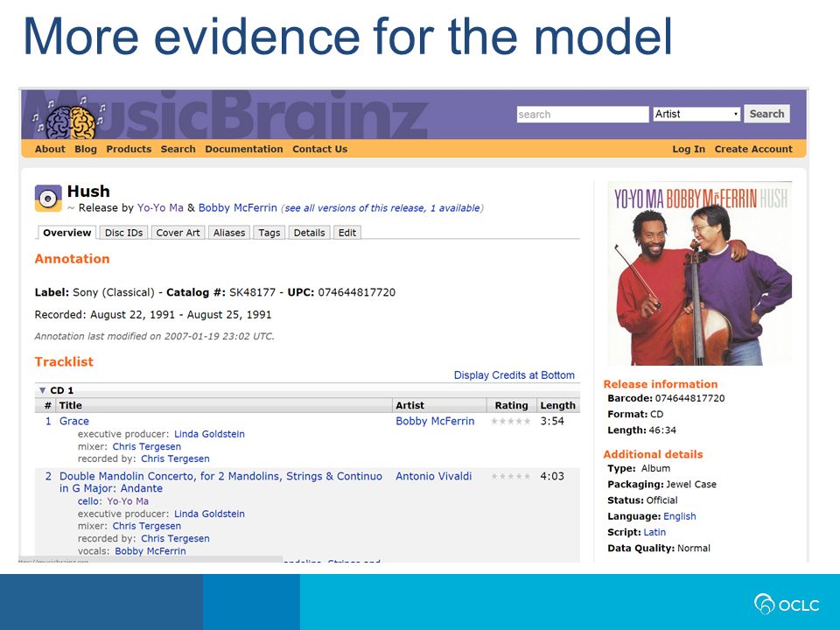Rate the Double Mandolin Concerto track with stars
The width and height of the screenshot is (840, 630).
[x=510, y=476]
